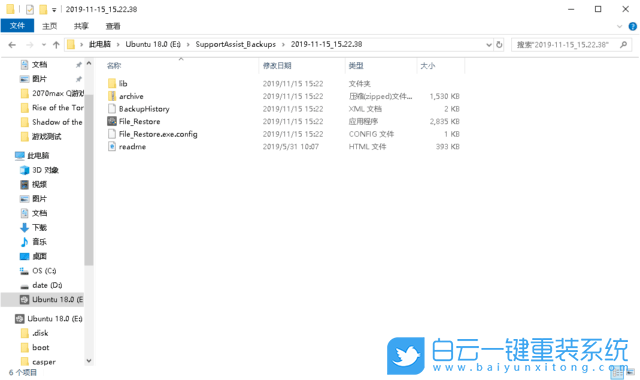Expand the chevron after SupportAssist_Backups breadcrumb
Screen dimensions: 640x380
click(x=283, y=44)
